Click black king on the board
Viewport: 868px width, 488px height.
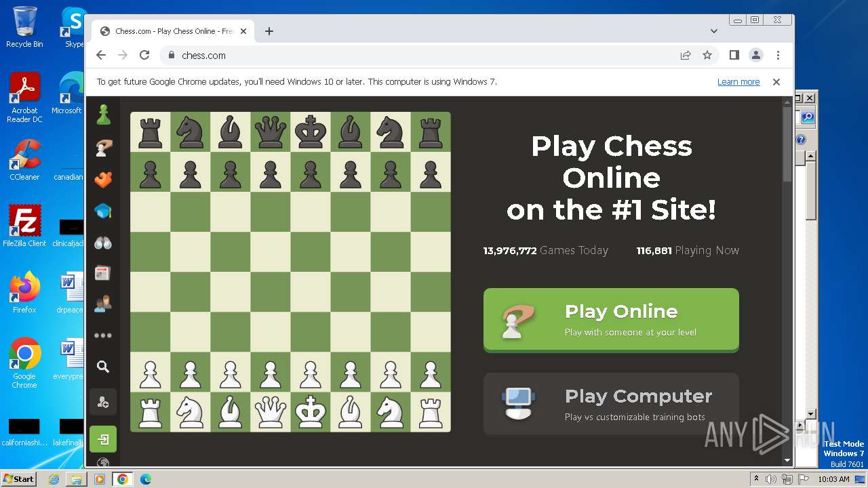311,131
